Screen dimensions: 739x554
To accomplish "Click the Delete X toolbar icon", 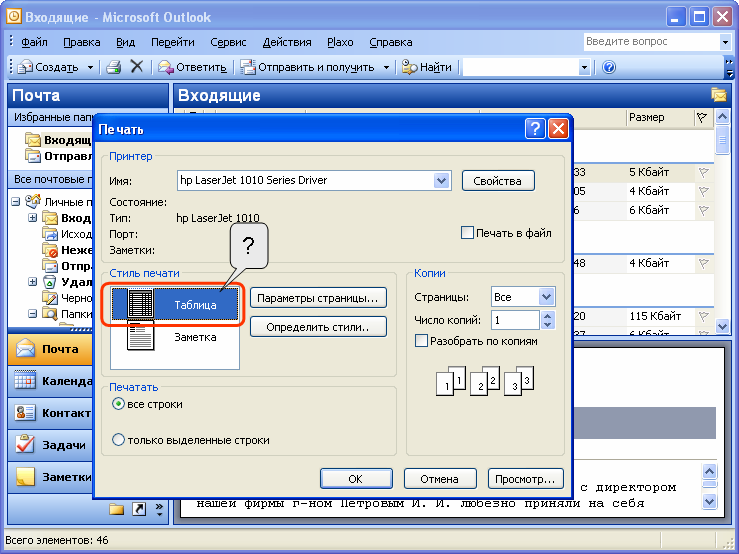I will pyautogui.click(x=137, y=66).
